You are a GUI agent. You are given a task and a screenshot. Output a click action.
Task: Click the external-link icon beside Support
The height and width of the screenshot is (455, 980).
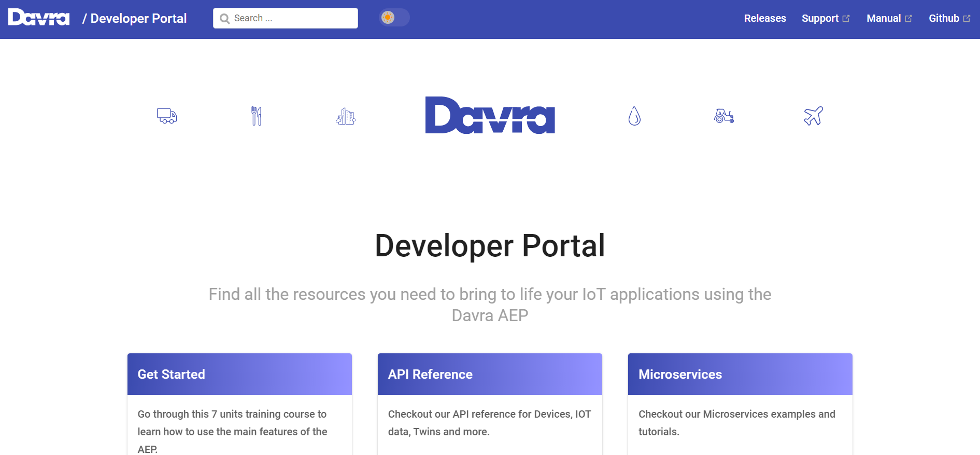pos(846,19)
